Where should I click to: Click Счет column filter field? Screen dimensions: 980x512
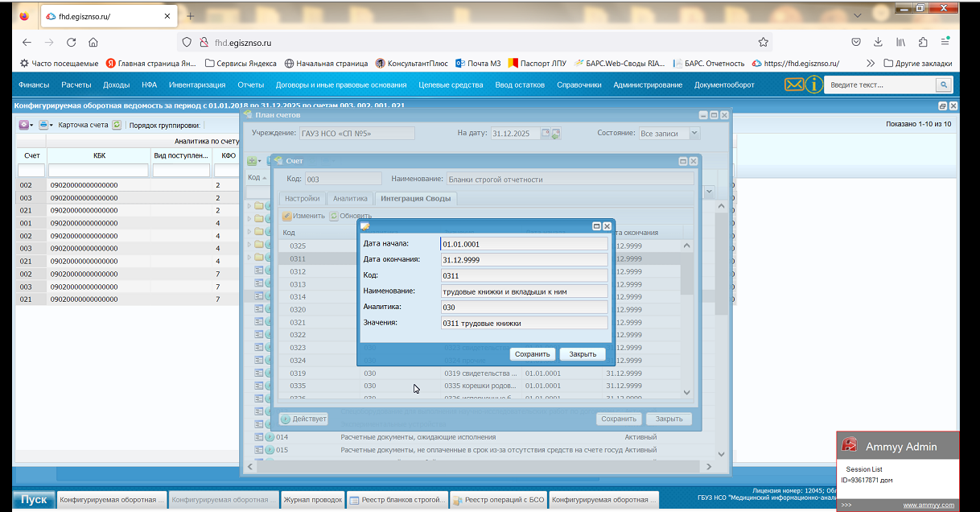(x=31, y=171)
